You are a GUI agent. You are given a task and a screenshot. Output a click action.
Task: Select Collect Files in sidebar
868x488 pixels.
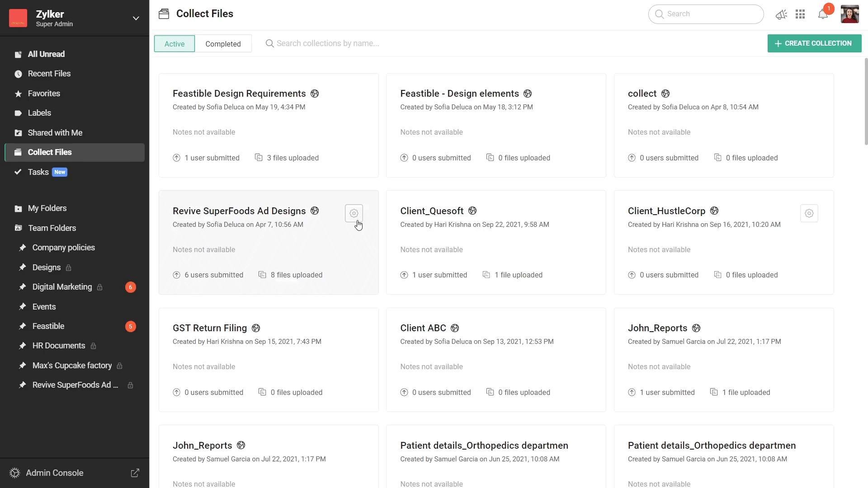[75, 152]
